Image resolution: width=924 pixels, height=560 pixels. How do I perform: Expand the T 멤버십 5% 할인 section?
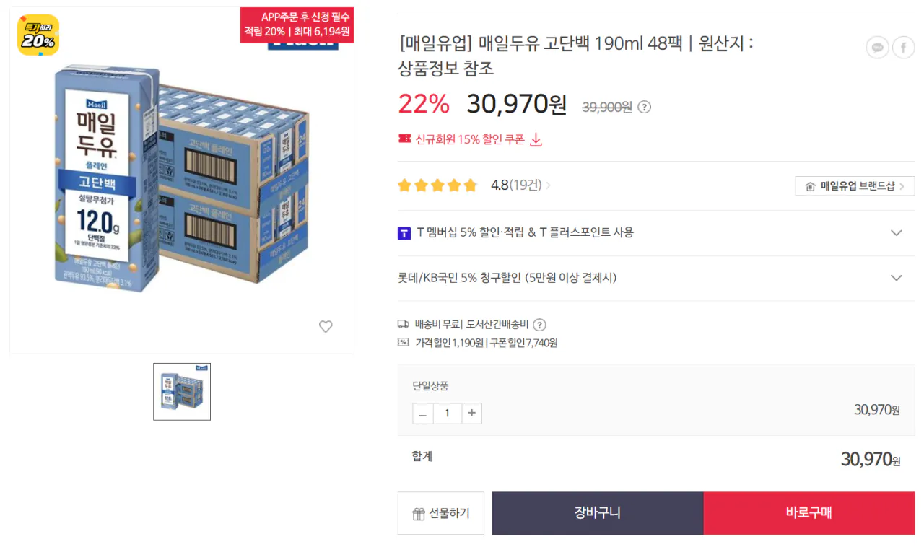tap(896, 233)
